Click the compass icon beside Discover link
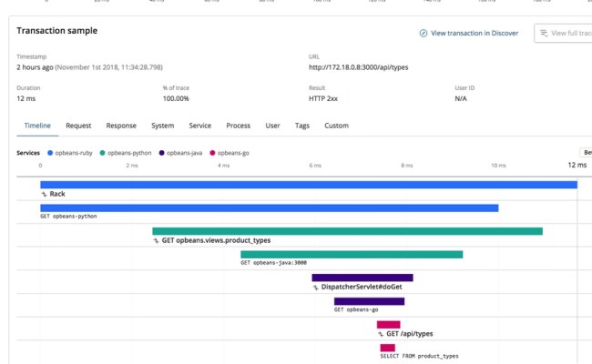Viewport: 592px width, 364px height. (424, 33)
